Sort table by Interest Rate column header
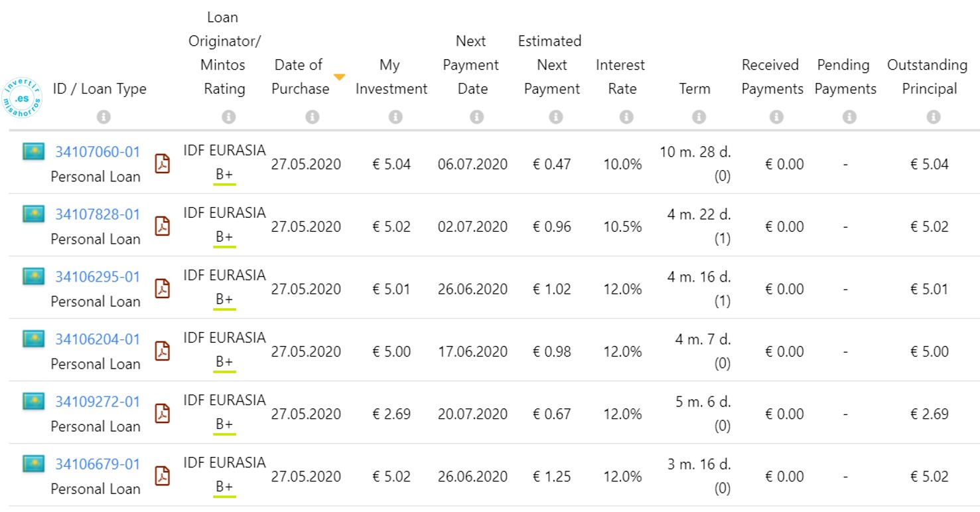The width and height of the screenshot is (980, 512). tap(620, 77)
